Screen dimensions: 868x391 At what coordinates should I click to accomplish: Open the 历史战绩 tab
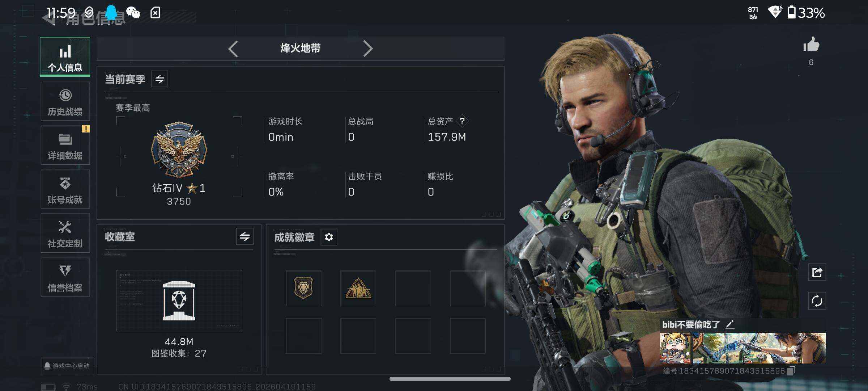(x=65, y=101)
